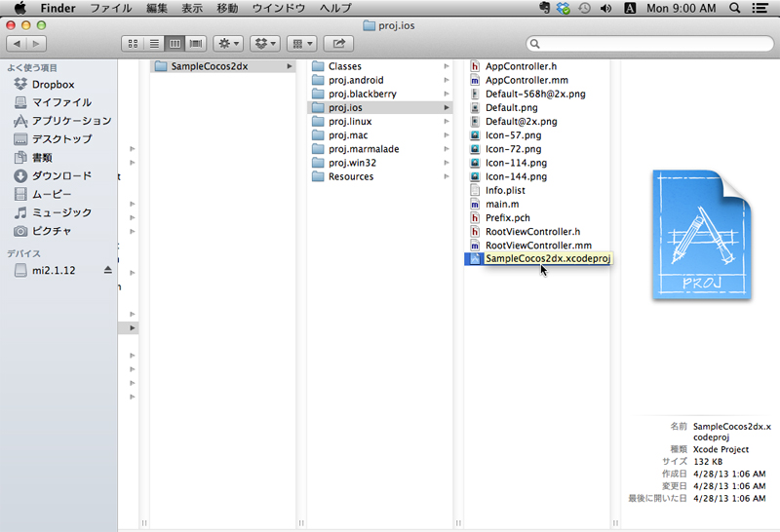
Task: Expand the Resources folder arrow
Action: tap(447, 176)
